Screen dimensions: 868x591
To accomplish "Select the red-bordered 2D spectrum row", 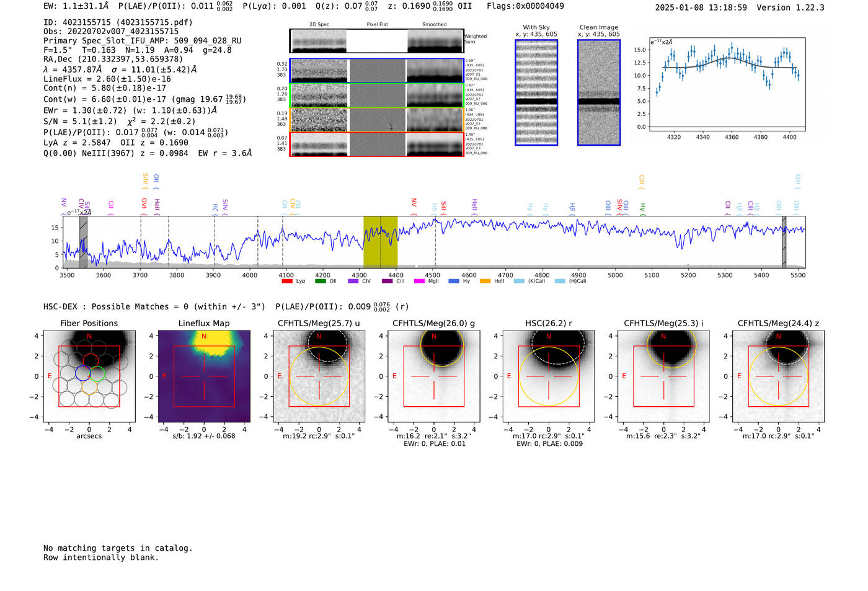I will [x=377, y=144].
